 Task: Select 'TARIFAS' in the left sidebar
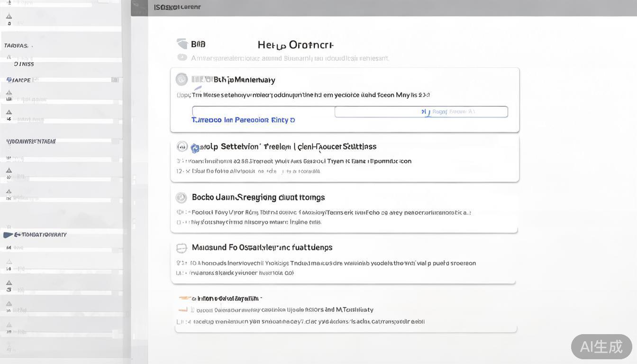click(x=17, y=46)
